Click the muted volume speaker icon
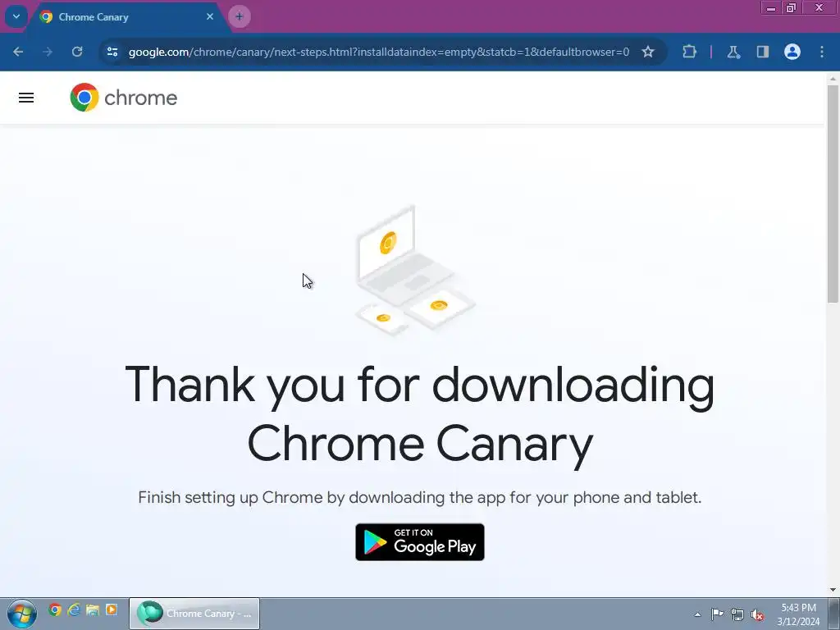The height and width of the screenshot is (630, 840). pos(757,614)
